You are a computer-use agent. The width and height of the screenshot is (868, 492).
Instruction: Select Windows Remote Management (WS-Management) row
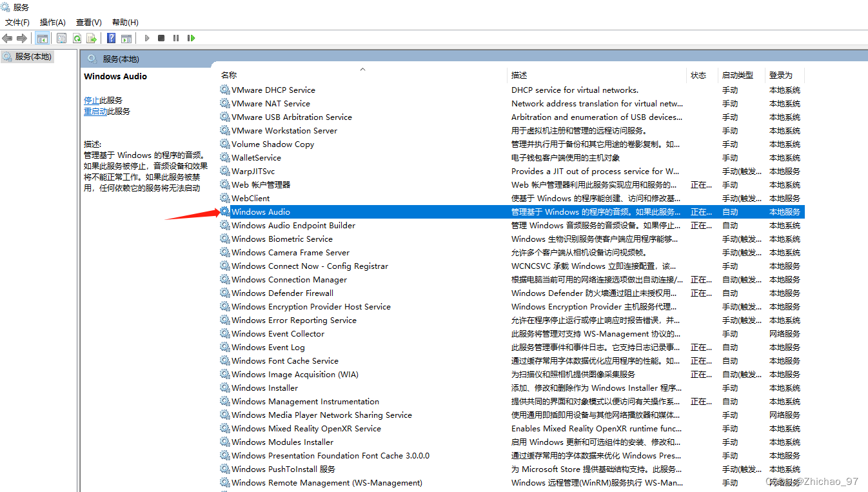(511, 482)
